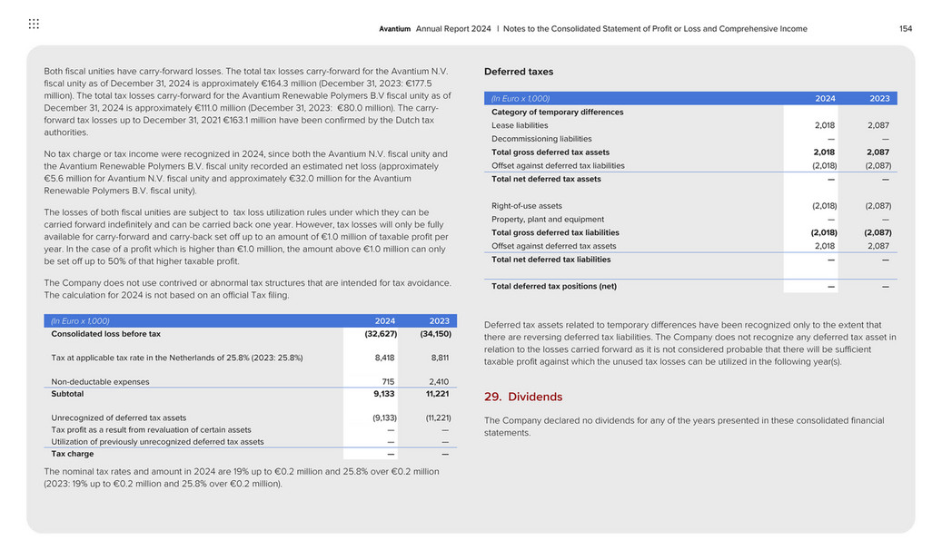The height and width of the screenshot is (560, 942).
Task: Open the nine-dot grid menu icon
Action: point(34,24)
